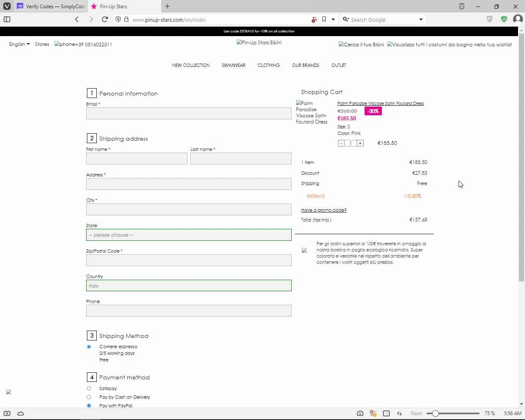Click the Pin-Up Stars Bikini logo
Screen dimensions: 525x420
[x=259, y=43]
